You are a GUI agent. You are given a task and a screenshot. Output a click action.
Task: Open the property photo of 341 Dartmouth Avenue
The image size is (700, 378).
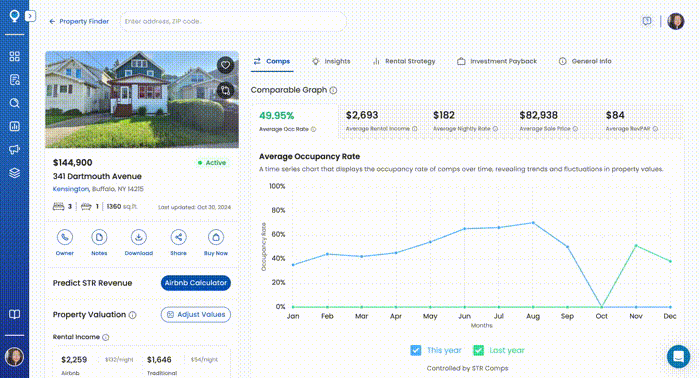142,100
